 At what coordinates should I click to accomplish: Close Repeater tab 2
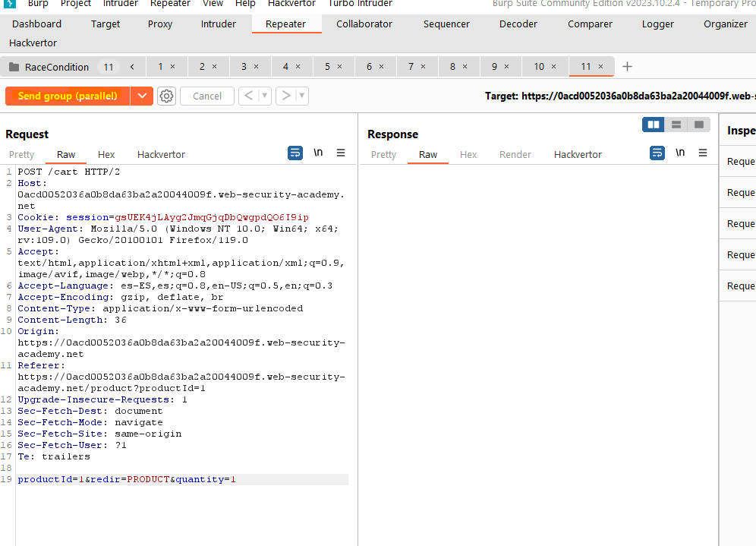215,67
